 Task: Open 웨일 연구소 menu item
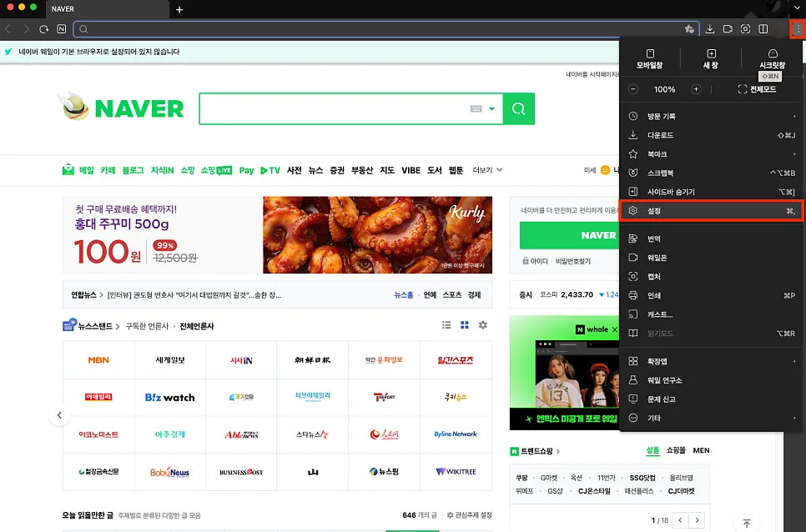coord(712,380)
